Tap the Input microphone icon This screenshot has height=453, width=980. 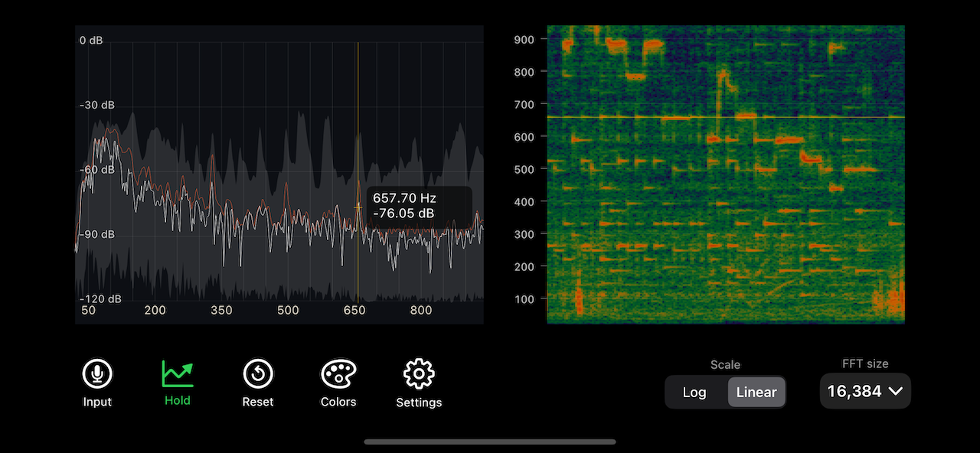coord(97,374)
